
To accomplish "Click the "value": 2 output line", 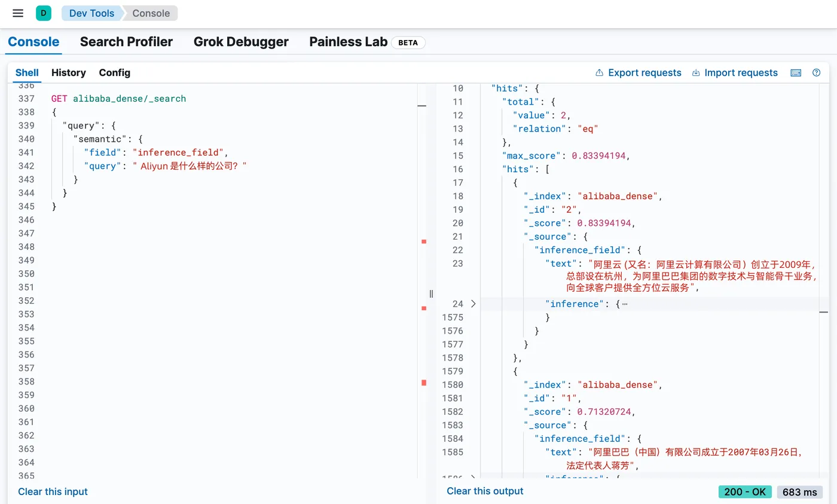I will [x=541, y=115].
